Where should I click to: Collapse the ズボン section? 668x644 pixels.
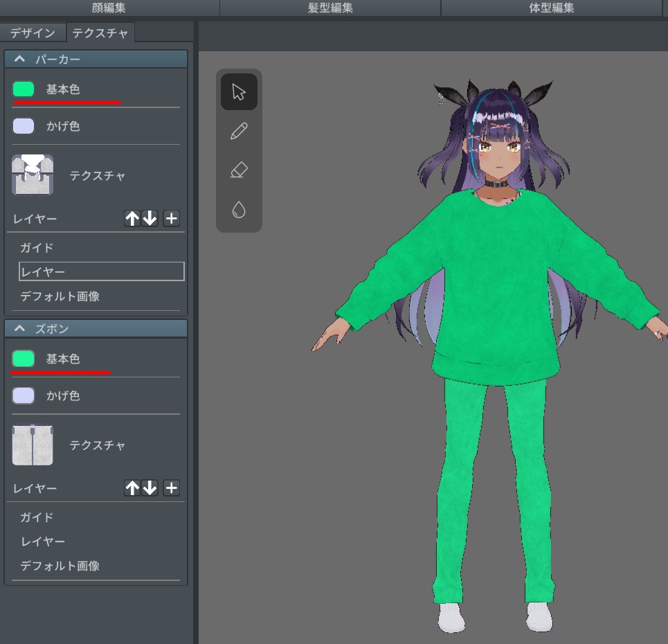point(19,328)
